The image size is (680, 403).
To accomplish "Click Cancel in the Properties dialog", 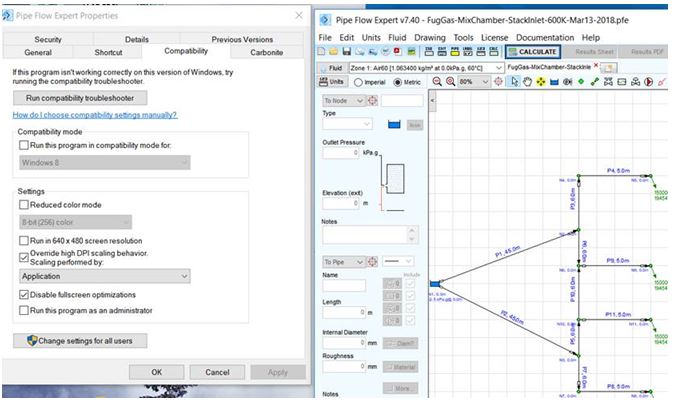I will pyautogui.click(x=217, y=372).
